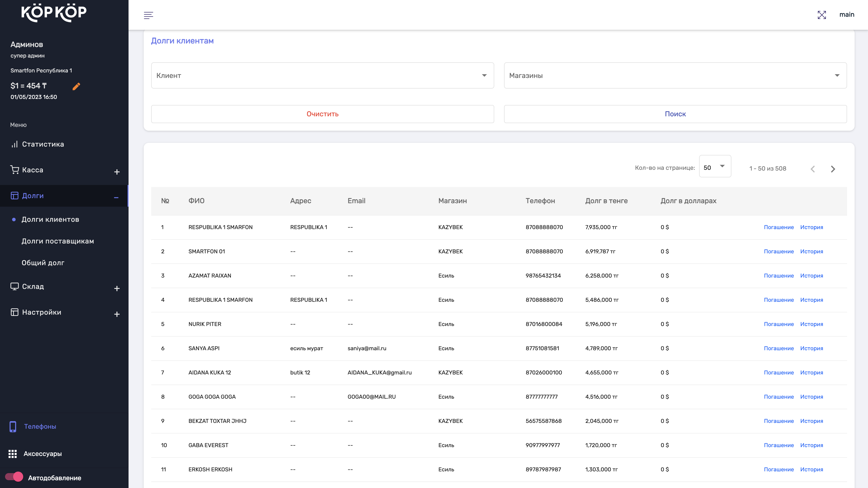The image size is (868, 488).
Task: Open Долги поставщикам submenu item
Action: point(58,241)
